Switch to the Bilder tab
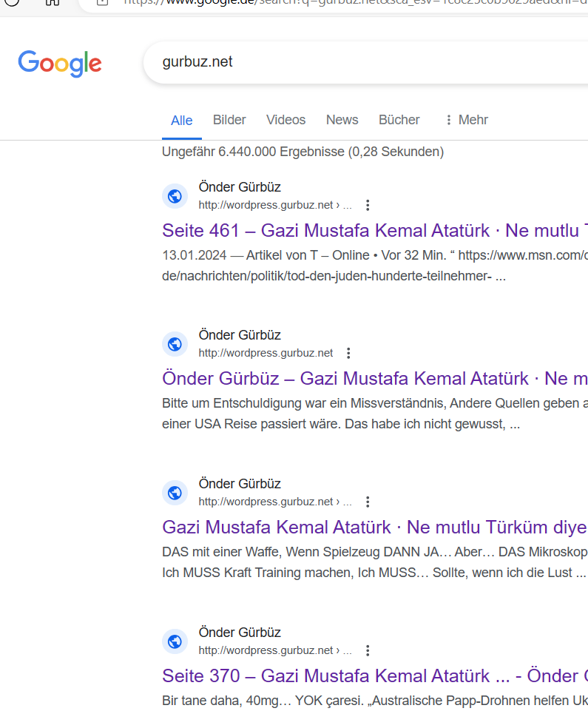 (x=229, y=120)
